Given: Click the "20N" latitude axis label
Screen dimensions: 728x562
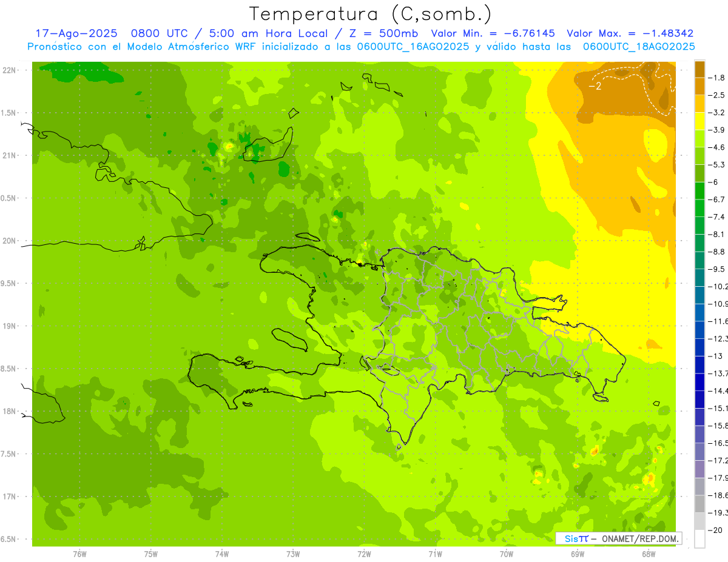Looking at the screenshot, I should 8,241.
